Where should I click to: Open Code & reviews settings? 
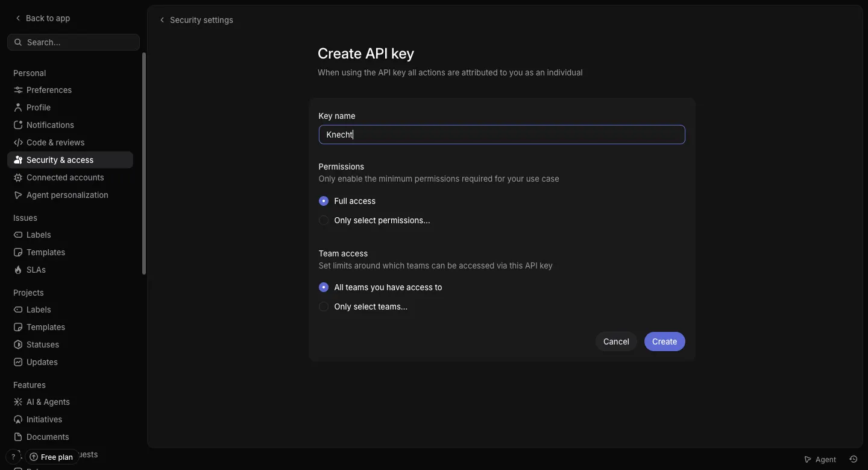[70, 142]
